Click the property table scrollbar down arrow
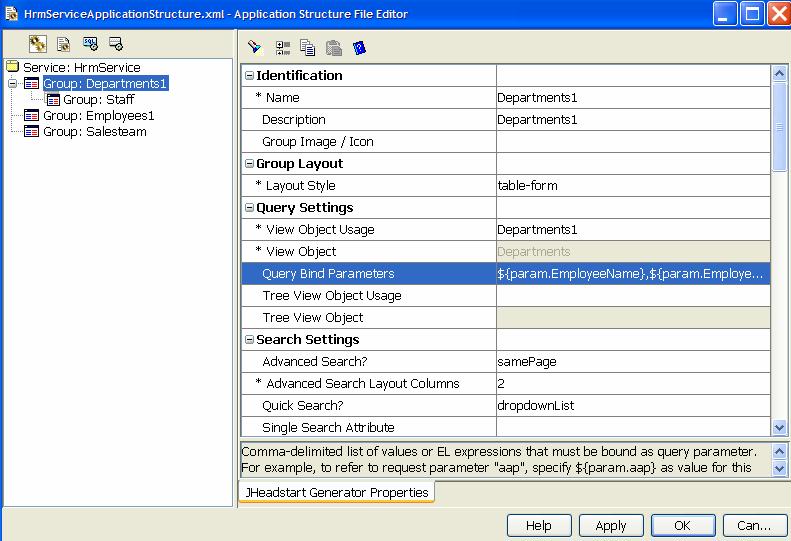The height and width of the screenshot is (541, 791). coord(779,427)
